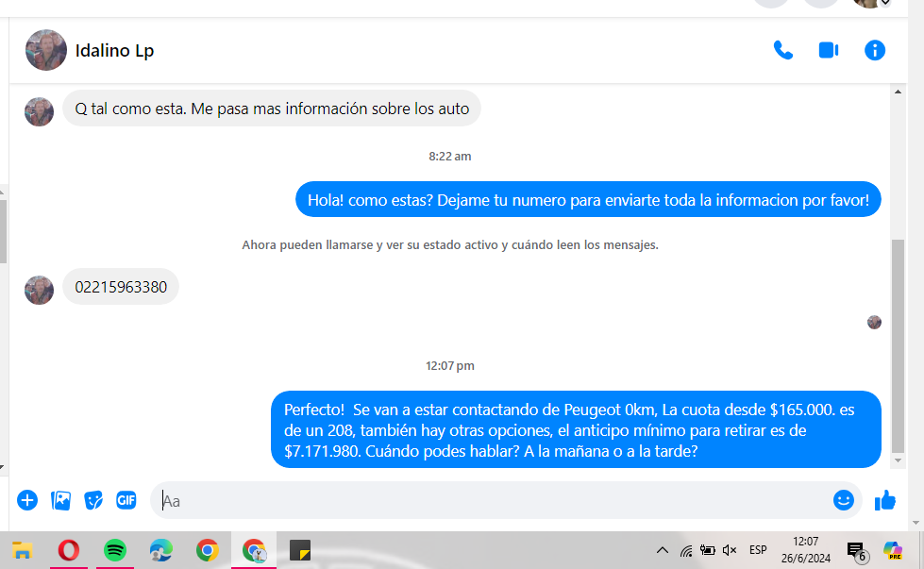Open Microsoft Edge from the taskbar

coord(160,550)
